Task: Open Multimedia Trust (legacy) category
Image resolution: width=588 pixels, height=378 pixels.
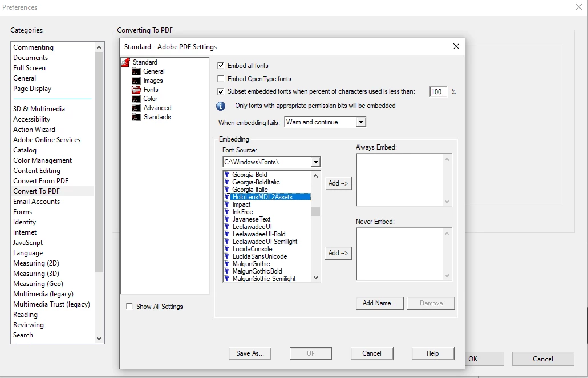Action: (x=51, y=304)
